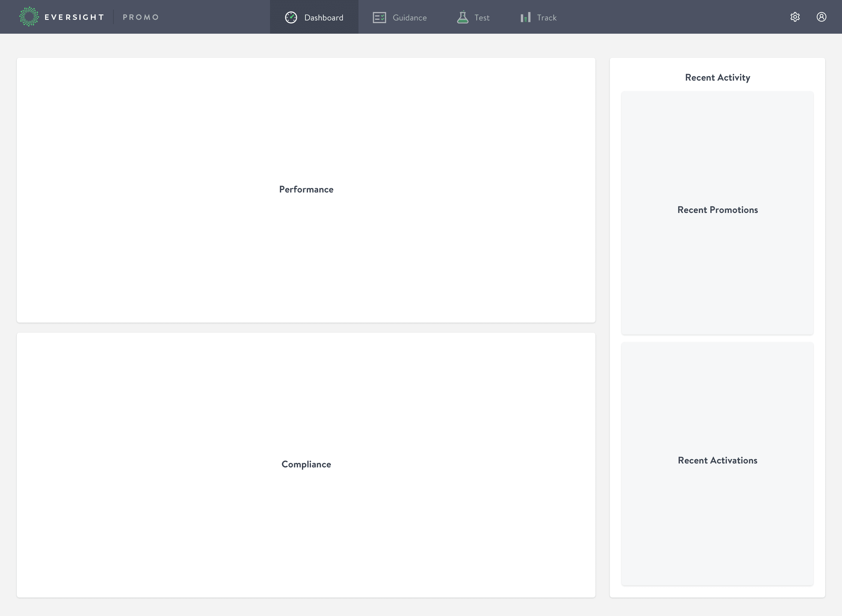
Task: Switch to the Dashboard tab
Action: [314, 17]
